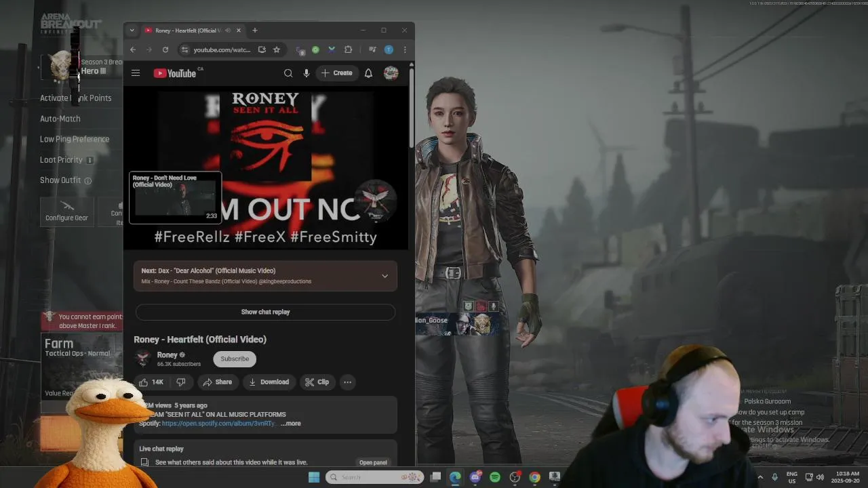Open more actions ellipsis below the video
The image size is (868, 488).
(x=347, y=382)
